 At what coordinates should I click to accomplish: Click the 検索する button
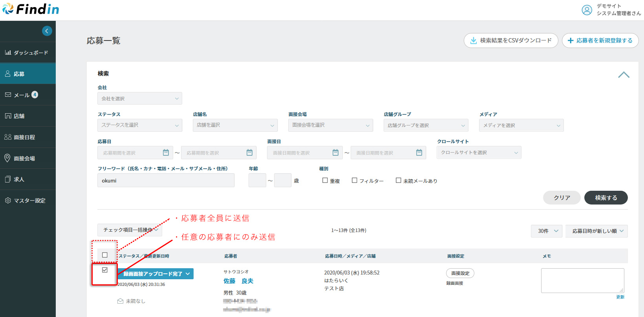606,198
